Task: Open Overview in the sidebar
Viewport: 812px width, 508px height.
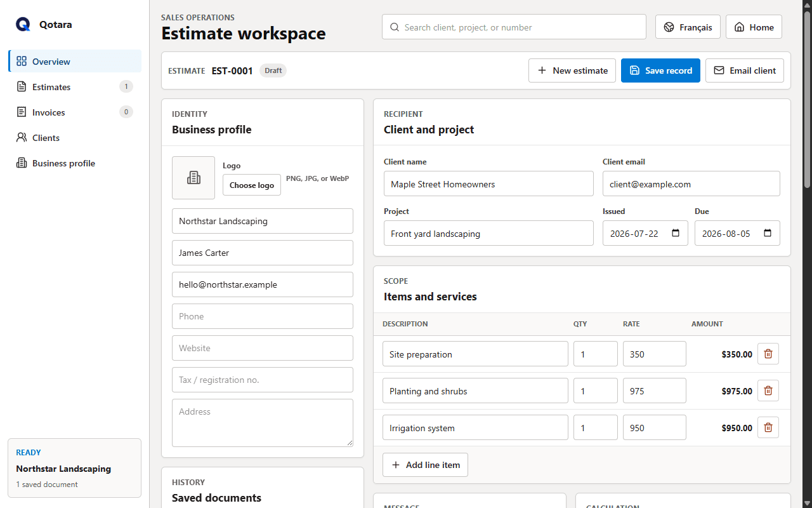Action: [x=75, y=61]
